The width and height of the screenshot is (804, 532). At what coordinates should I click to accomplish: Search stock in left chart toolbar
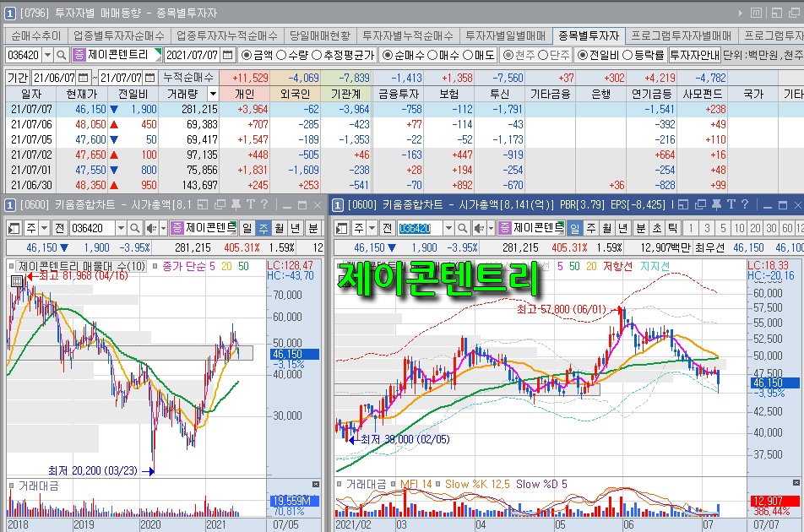pos(134,228)
